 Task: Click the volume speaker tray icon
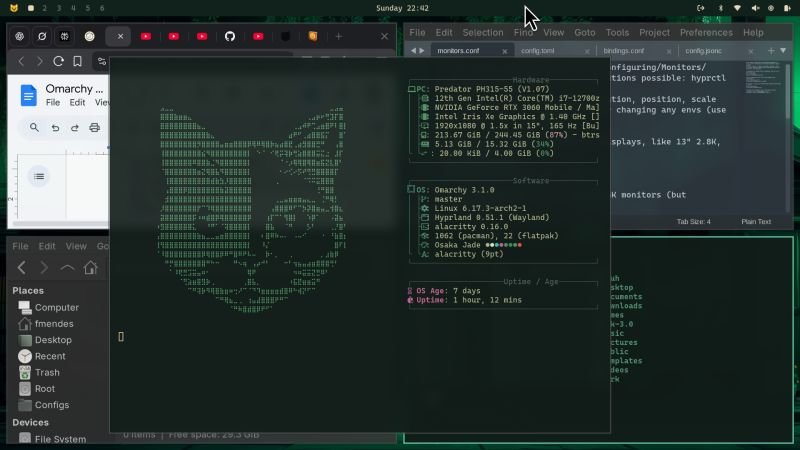click(755, 8)
